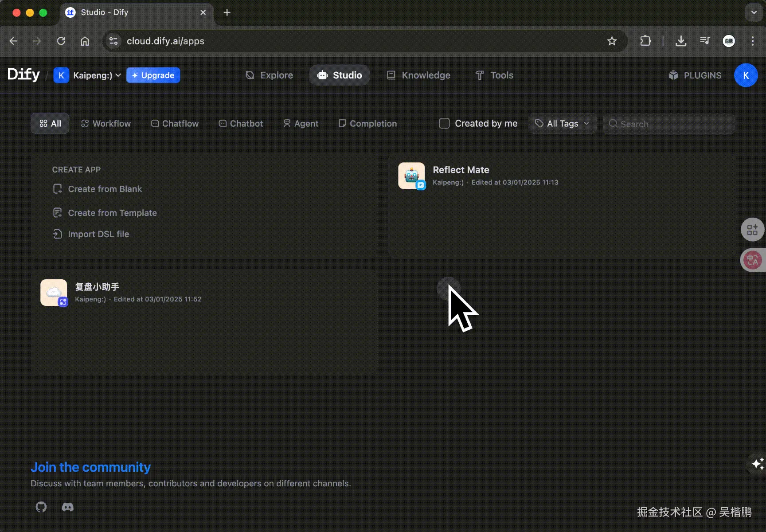The height and width of the screenshot is (532, 766).
Task: Open the Reflect Mate app card
Action: [x=562, y=206]
